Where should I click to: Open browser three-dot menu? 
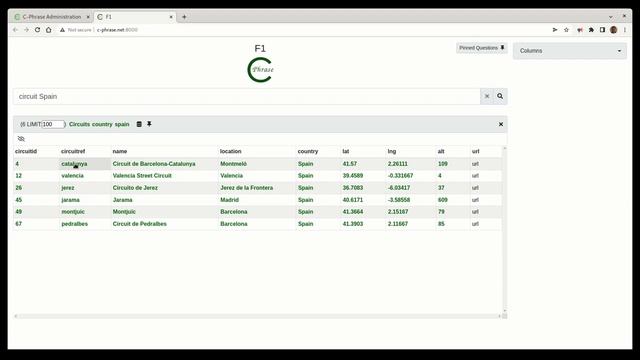pos(624,30)
